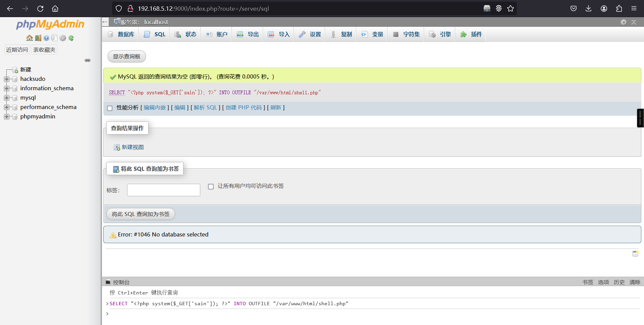Open the 变量 variables tab

click(372, 34)
